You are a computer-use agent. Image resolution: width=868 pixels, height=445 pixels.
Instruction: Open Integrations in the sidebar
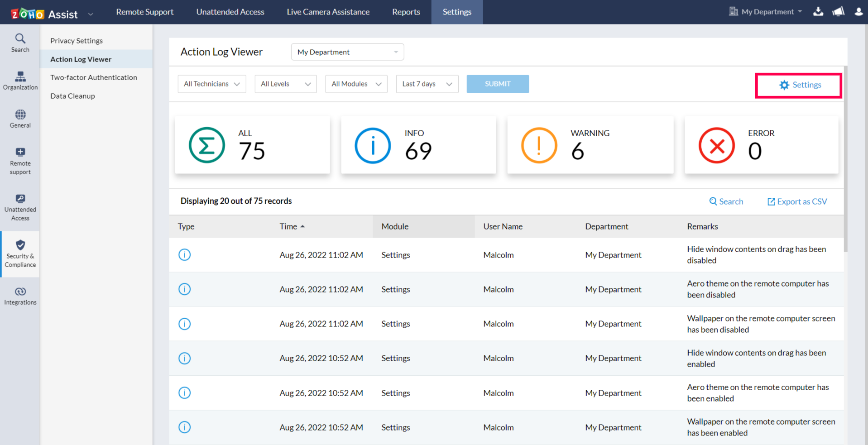coord(20,296)
